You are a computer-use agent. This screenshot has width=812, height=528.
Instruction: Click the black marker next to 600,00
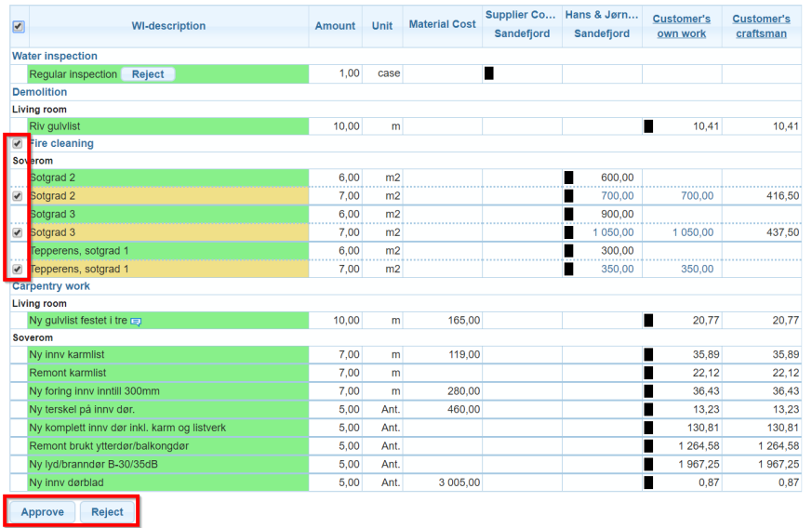[x=568, y=178]
